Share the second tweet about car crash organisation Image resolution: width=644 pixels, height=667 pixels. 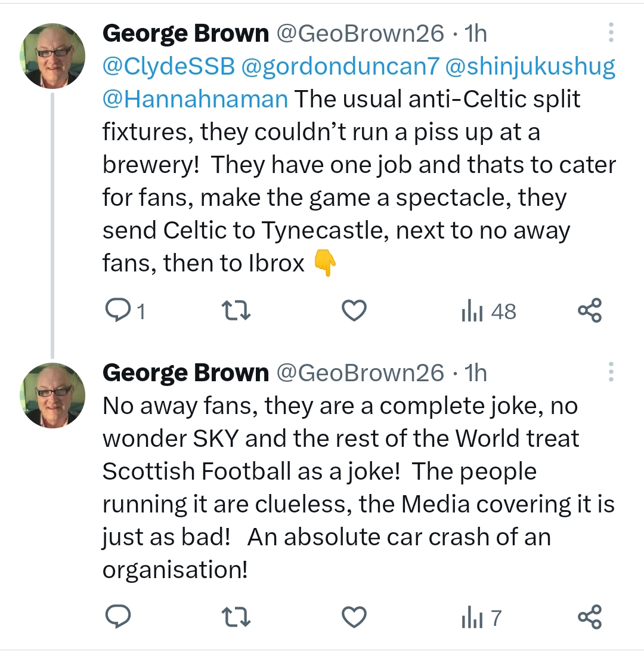(590, 618)
